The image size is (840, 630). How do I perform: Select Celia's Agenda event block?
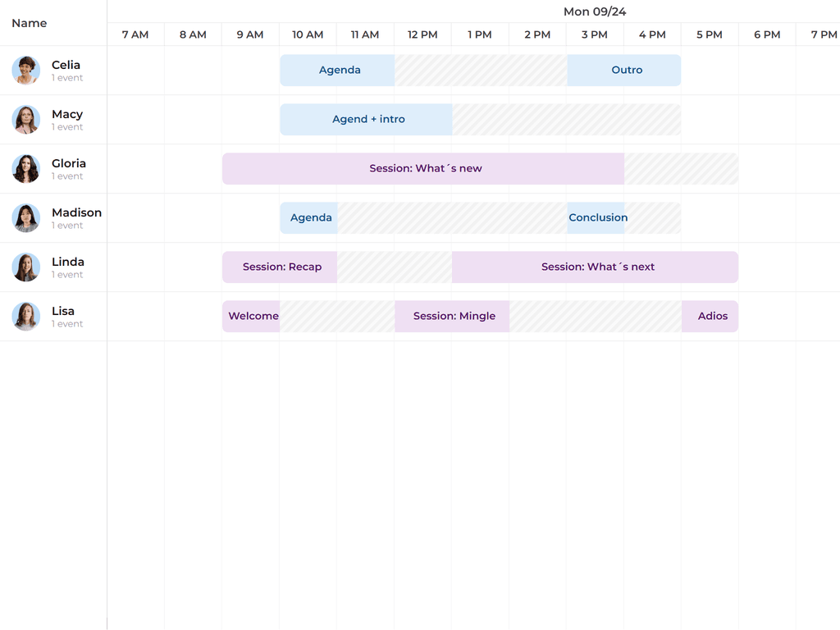tap(336, 70)
